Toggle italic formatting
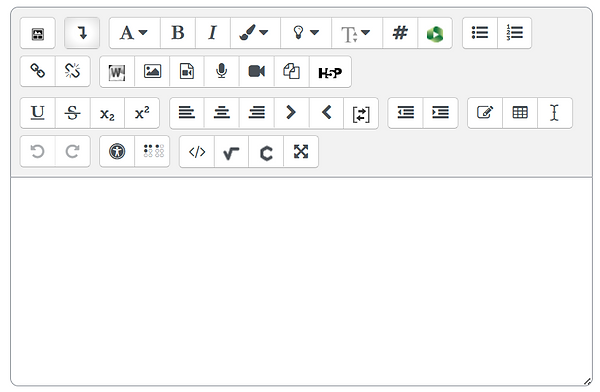600x392 pixels. (x=213, y=33)
